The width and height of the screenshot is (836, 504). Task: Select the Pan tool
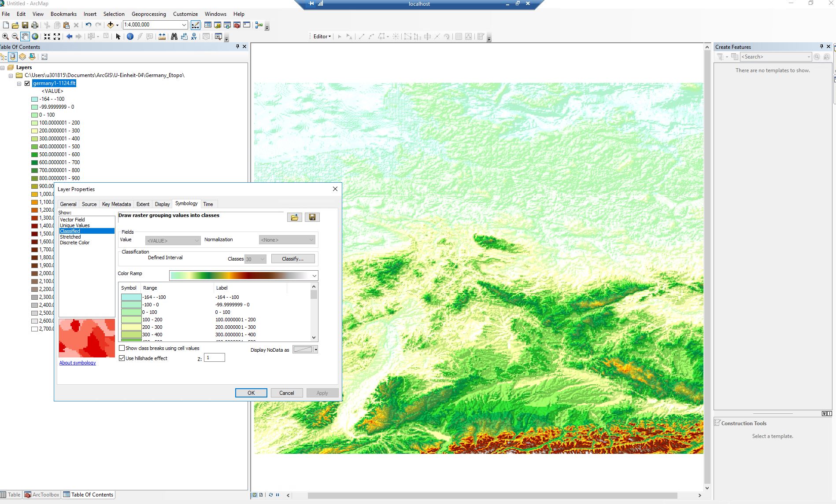tap(25, 36)
